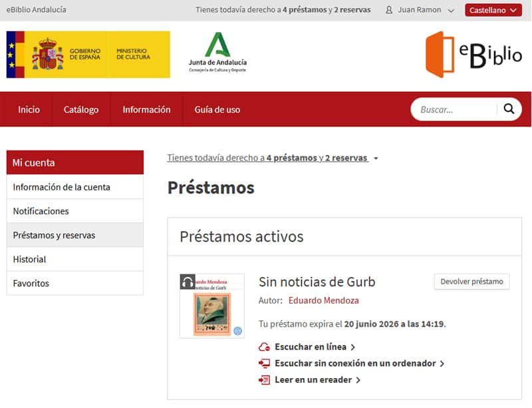The width and height of the screenshot is (532, 408).
Task: Click the Devolver préstamo button
Action: (x=471, y=282)
